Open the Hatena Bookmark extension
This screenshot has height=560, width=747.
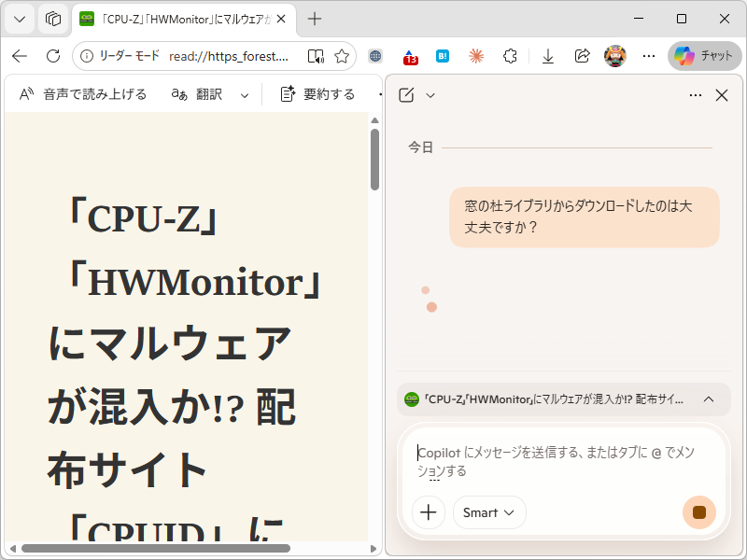440,56
